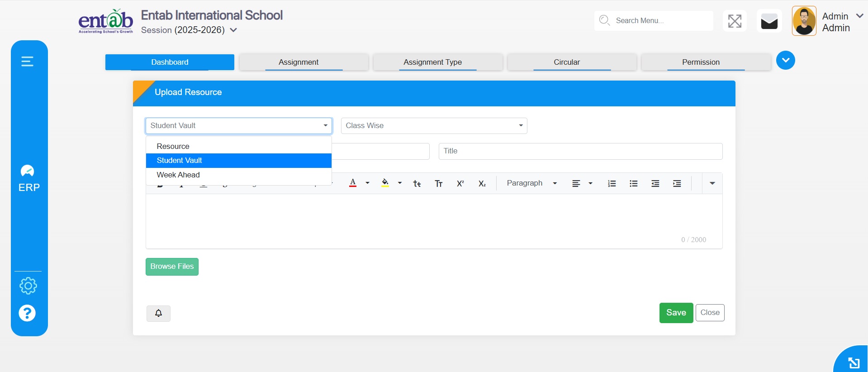Click the Browse Files button
Viewport: 868px width, 372px height.
(172, 267)
